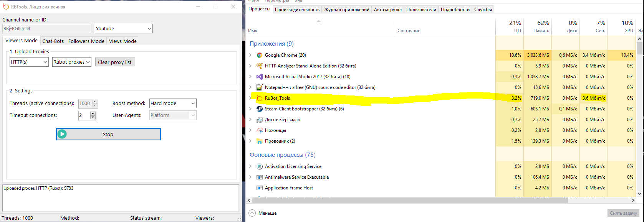The image size is (644, 222).
Task: Click the Microsoft Visual Studio 2017 icon
Action: point(260,77)
